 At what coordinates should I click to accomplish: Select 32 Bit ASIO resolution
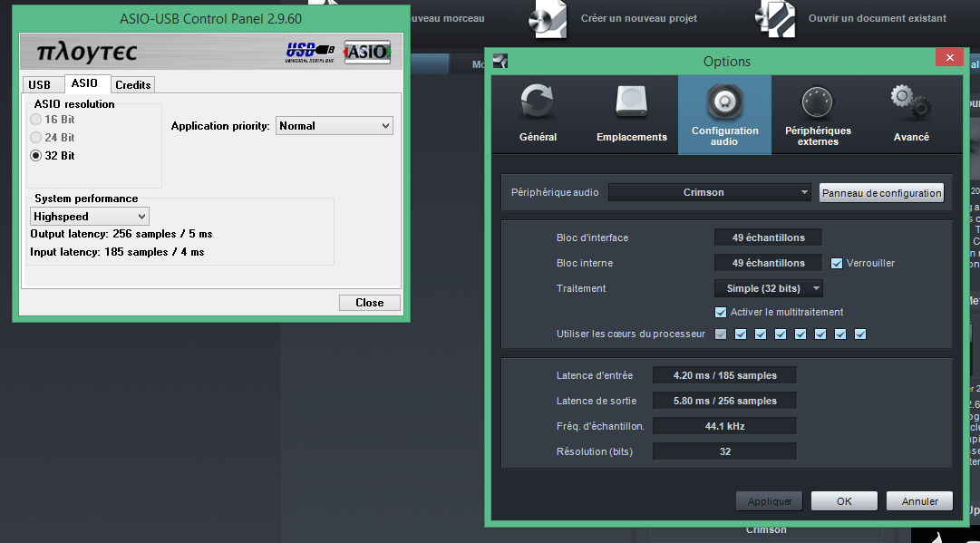pyautogui.click(x=36, y=156)
